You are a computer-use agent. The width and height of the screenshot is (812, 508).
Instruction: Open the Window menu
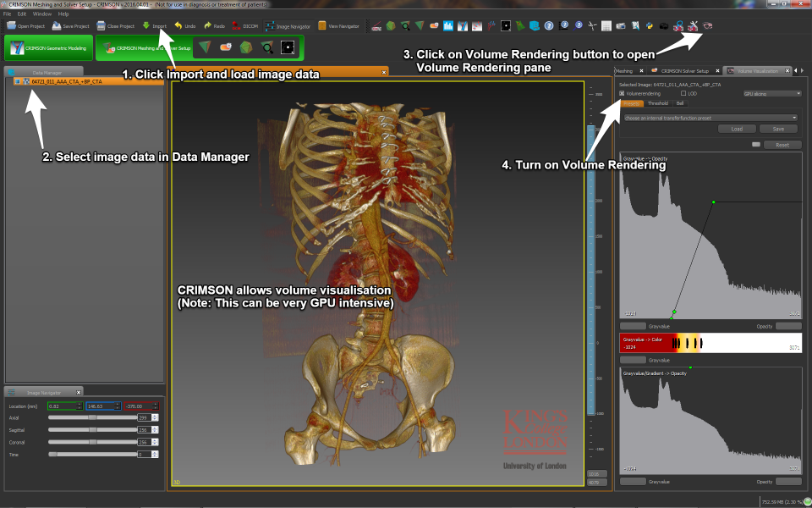(x=41, y=14)
